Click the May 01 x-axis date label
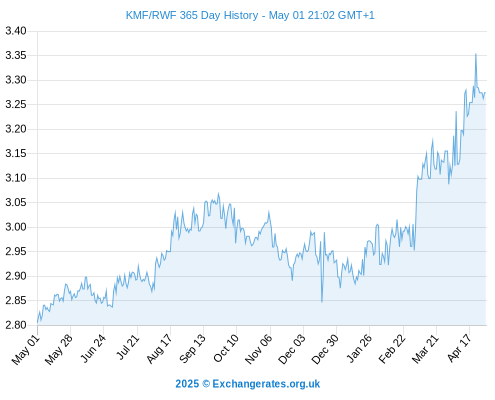 [26, 350]
